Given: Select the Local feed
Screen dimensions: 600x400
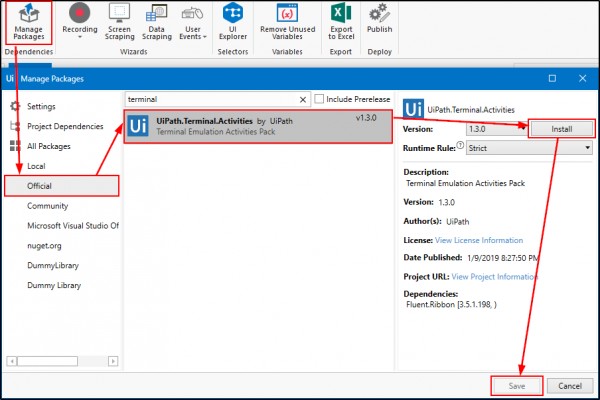Looking at the screenshot, I should click(x=36, y=166).
